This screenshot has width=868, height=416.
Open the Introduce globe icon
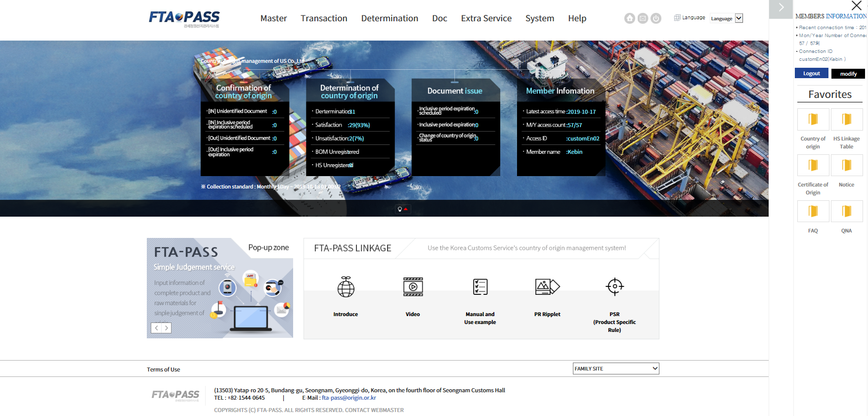pyautogui.click(x=346, y=287)
